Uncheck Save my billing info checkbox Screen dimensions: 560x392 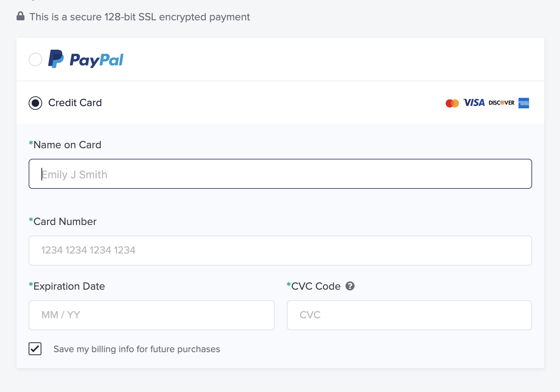click(35, 349)
